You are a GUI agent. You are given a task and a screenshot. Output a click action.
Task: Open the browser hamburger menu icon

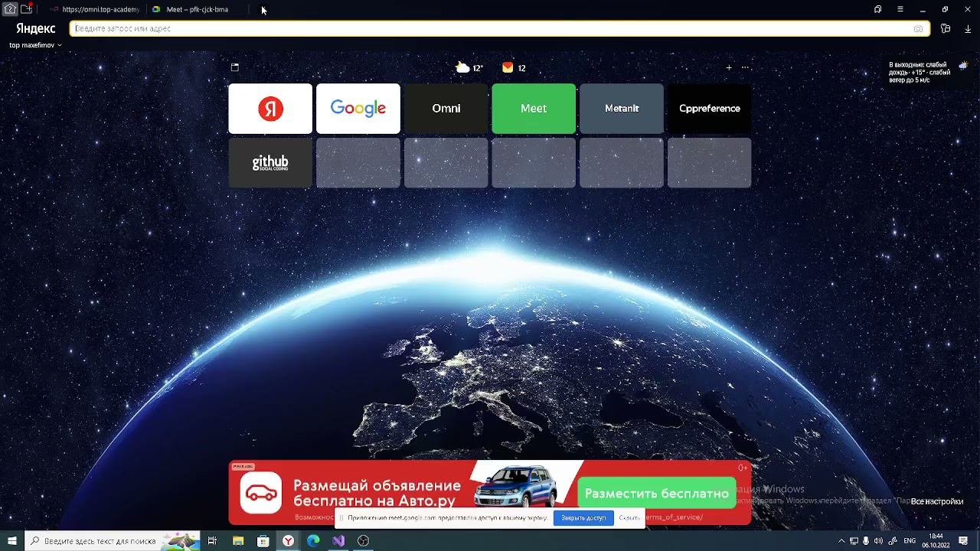pos(900,9)
